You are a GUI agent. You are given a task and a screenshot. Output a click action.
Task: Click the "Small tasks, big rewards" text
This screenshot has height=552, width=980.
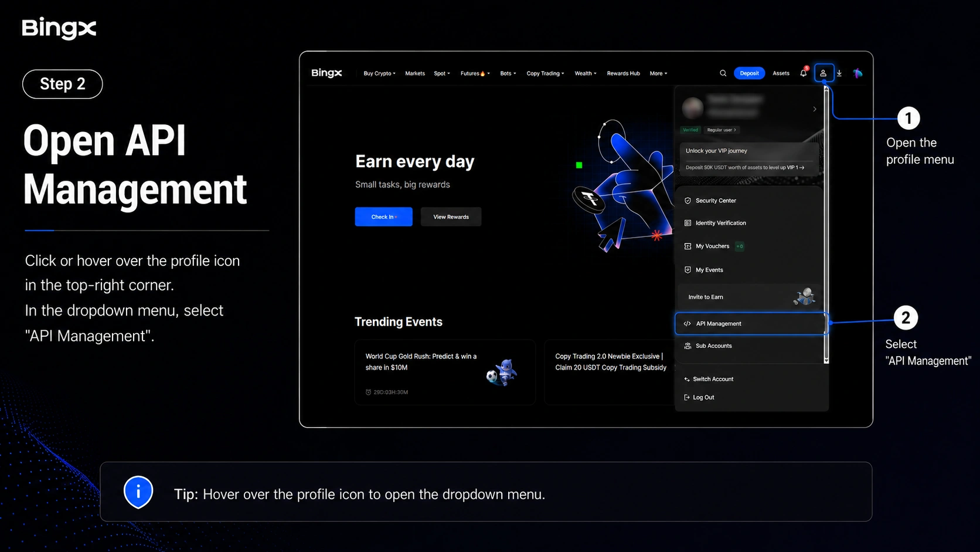pyautogui.click(x=403, y=185)
